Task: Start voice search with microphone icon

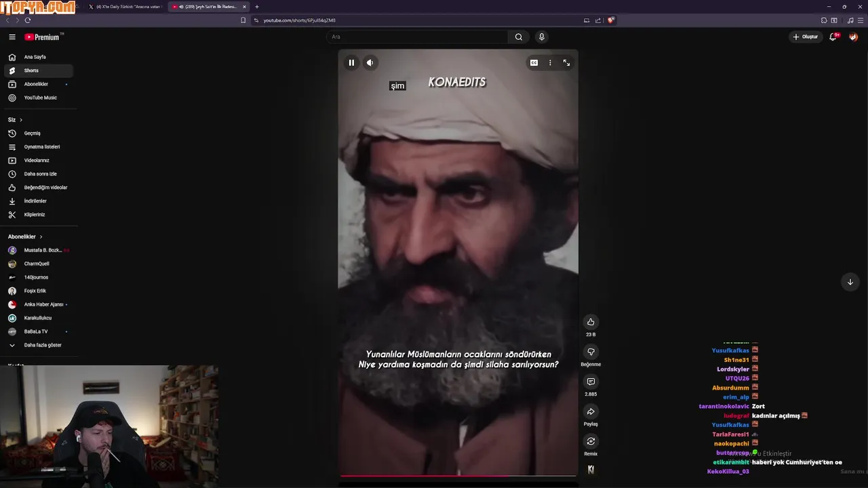Action: [541, 37]
